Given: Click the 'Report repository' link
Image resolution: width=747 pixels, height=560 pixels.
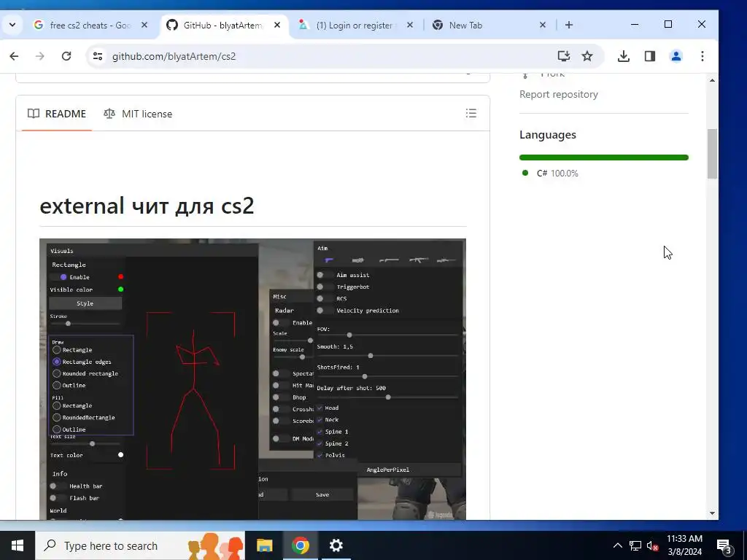Looking at the screenshot, I should (558, 94).
